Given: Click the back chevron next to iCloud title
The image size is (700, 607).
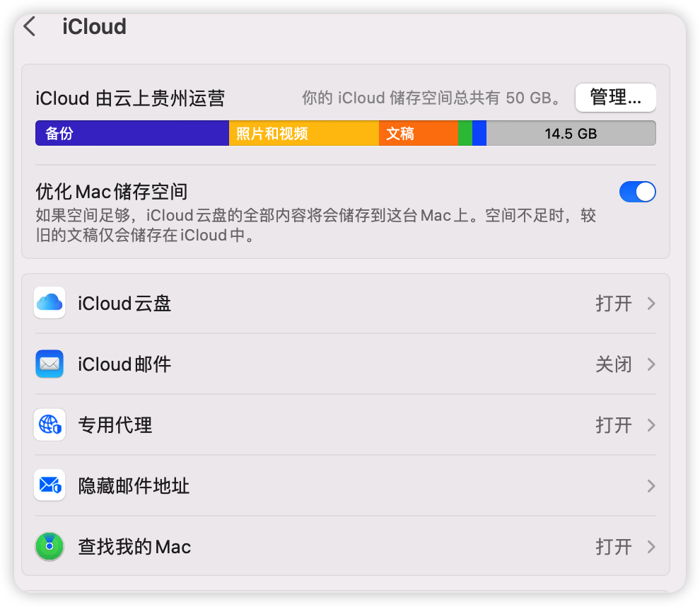Looking at the screenshot, I should pos(28,25).
